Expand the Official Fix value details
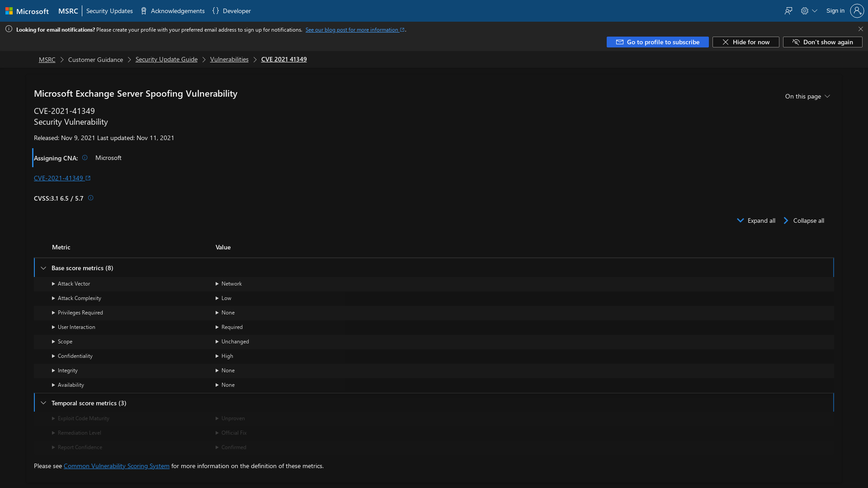Image resolution: width=868 pixels, height=488 pixels. click(231, 433)
